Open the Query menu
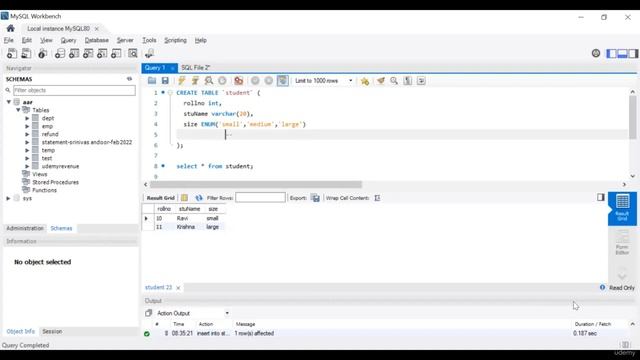Viewport: 640px width, 360px height. click(x=68, y=40)
